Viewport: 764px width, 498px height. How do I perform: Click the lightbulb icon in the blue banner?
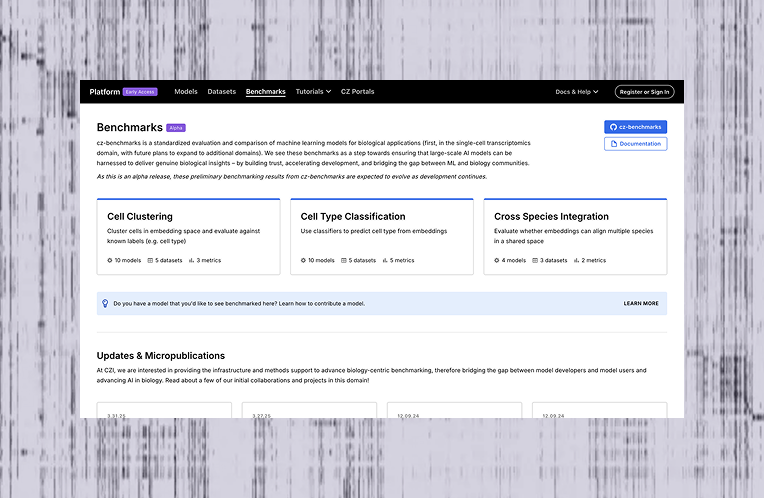tap(105, 303)
